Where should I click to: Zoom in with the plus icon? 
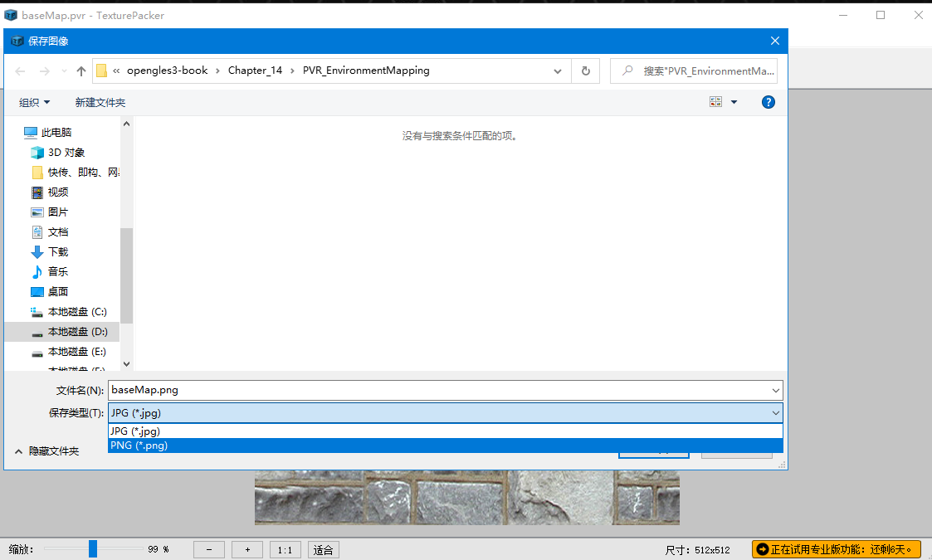click(246, 549)
